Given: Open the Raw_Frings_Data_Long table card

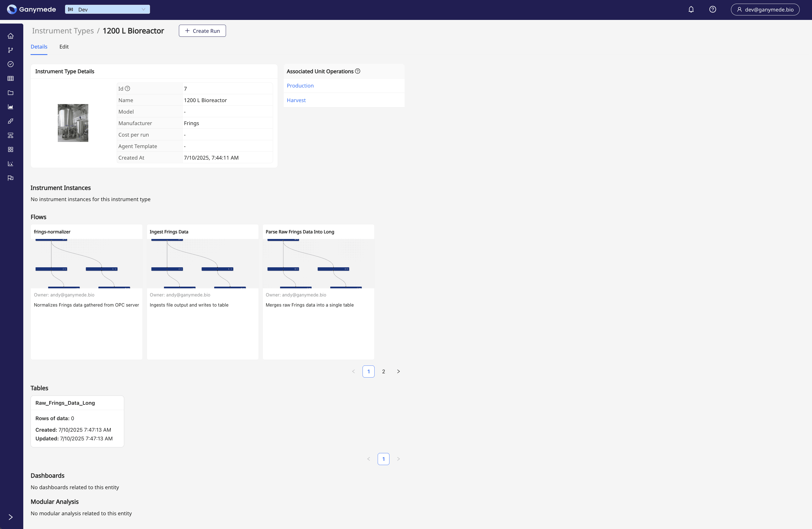Looking at the screenshot, I should (x=65, y=403).
